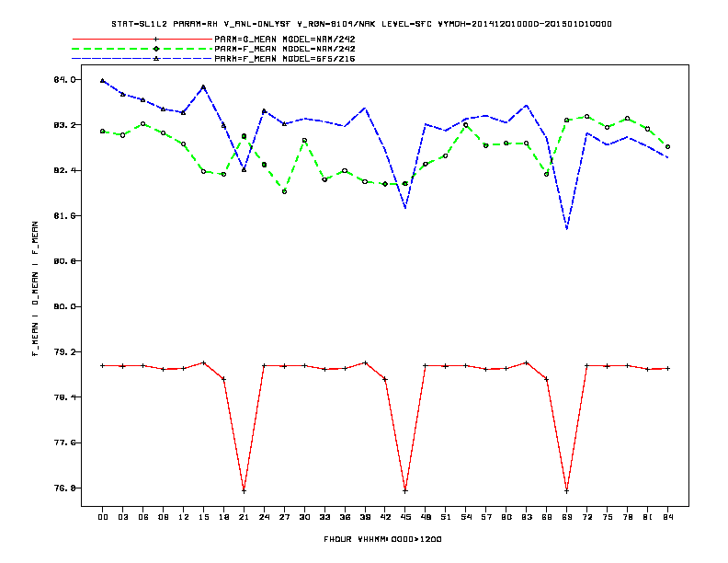The height and width of the screenshot is (563, 728).
Task: Select the green-line legend text PARM=F_MEAN MODEL=NAM/242
Action: coord(285,49)
